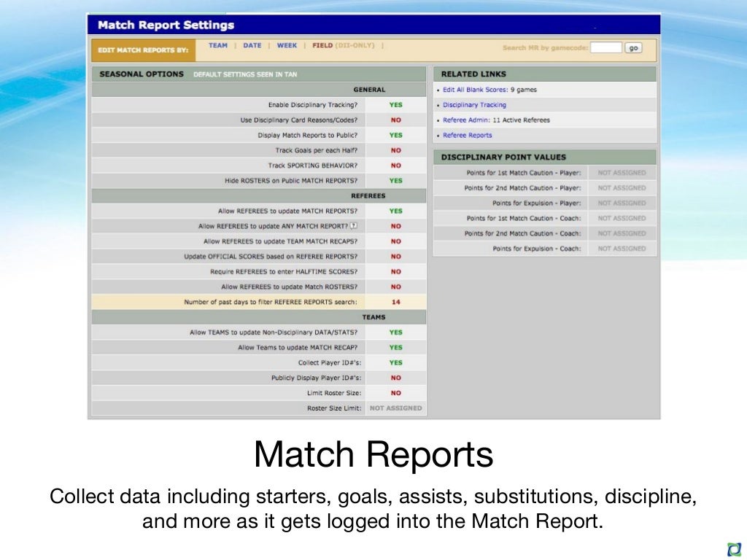Toggle Collect Player ID#'s YES value

tap(395, 363)
